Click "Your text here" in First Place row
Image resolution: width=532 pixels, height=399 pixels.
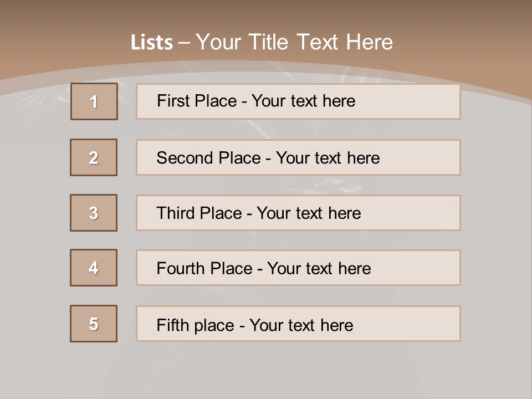pyautogui.click(x=303, y=101)
